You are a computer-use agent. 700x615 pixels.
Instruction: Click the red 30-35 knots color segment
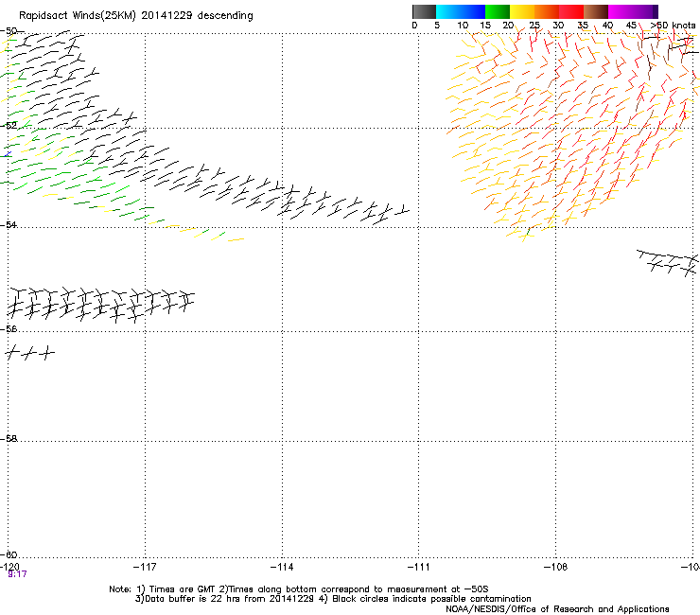pos(571,11)
